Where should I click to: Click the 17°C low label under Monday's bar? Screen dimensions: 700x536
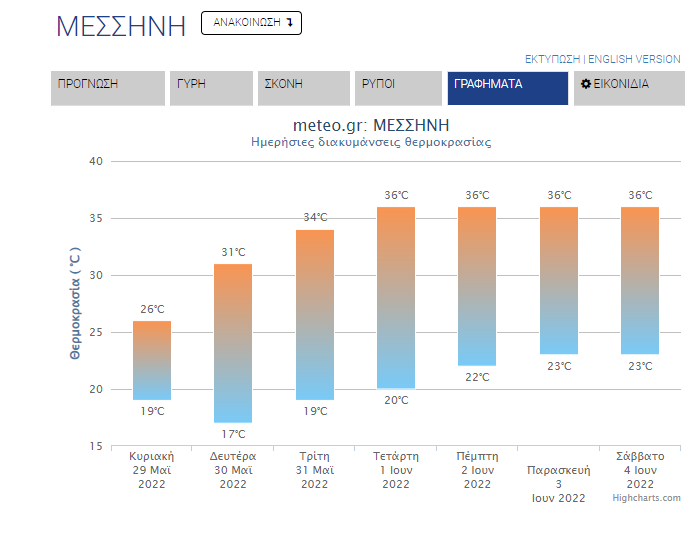(233, 434)
